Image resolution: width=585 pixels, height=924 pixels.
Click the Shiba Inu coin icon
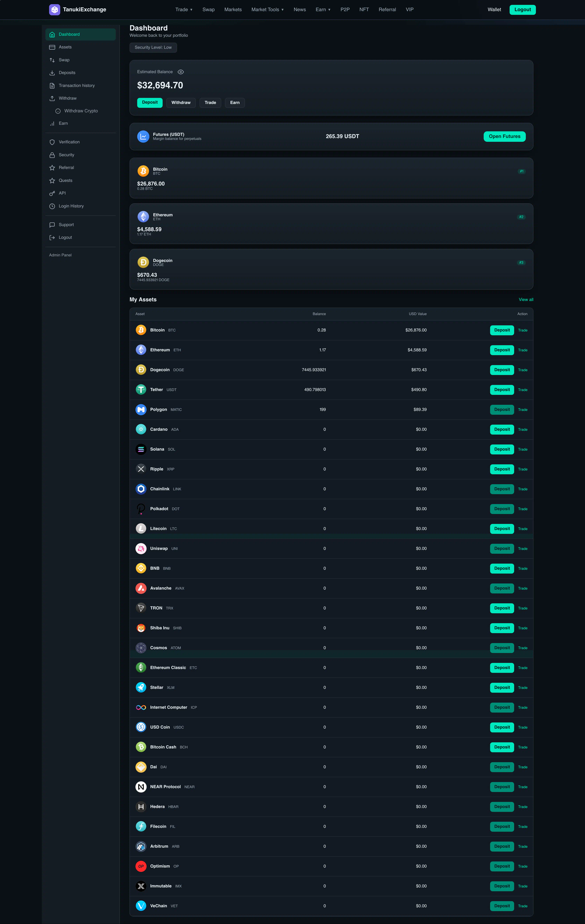tap(141, 628)
